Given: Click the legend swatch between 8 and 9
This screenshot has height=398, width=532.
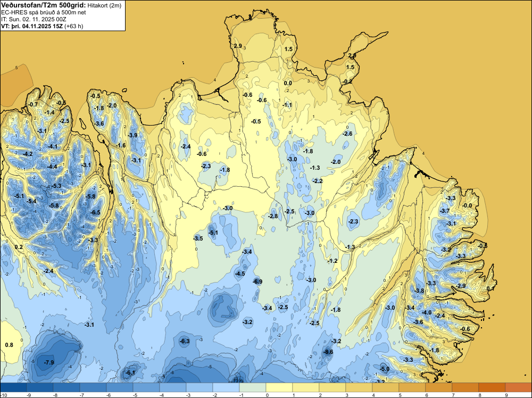Looking at the screenshot, I should coord(492,387).
